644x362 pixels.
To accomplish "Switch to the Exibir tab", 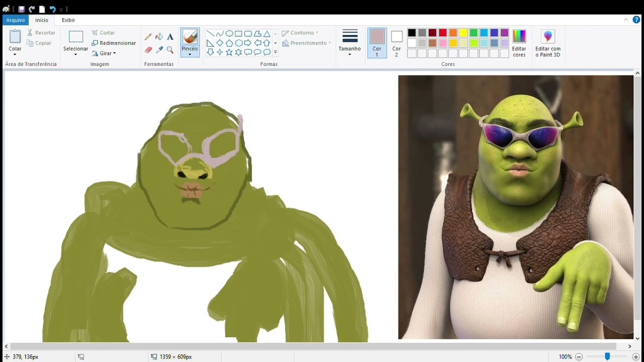I will [x=68, y=20].
